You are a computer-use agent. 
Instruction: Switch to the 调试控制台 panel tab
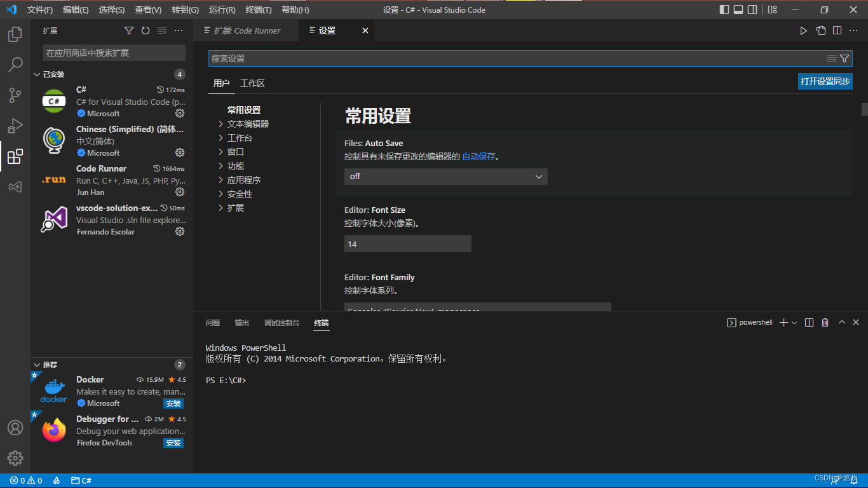pyautogui.click(x=281, y=323)
